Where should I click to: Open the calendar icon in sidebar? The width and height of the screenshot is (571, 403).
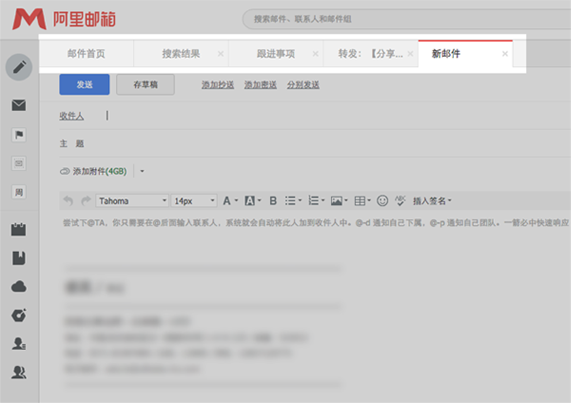coord(19,229)
